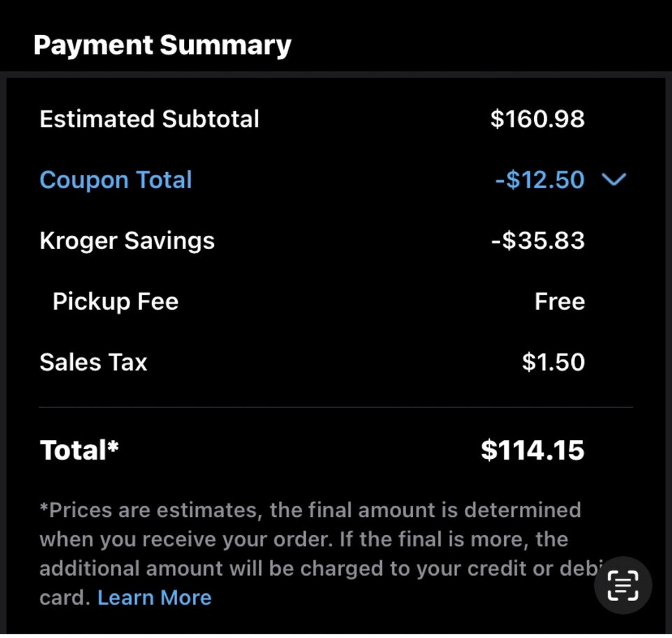Select the -$12.50 coupon amount
This screenshot has height=638, width=672.
pos(539,180)
